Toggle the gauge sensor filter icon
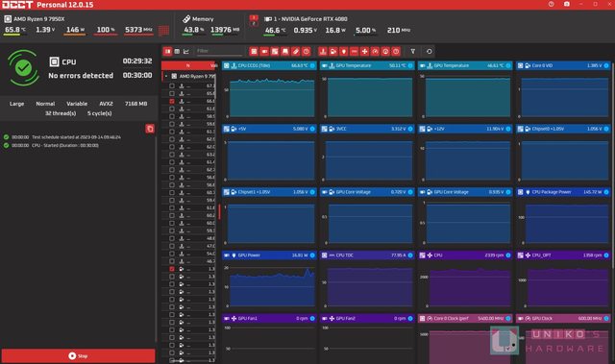Image resolution: width=615 pixels, height=364 pixels. (x=375, y=51)
